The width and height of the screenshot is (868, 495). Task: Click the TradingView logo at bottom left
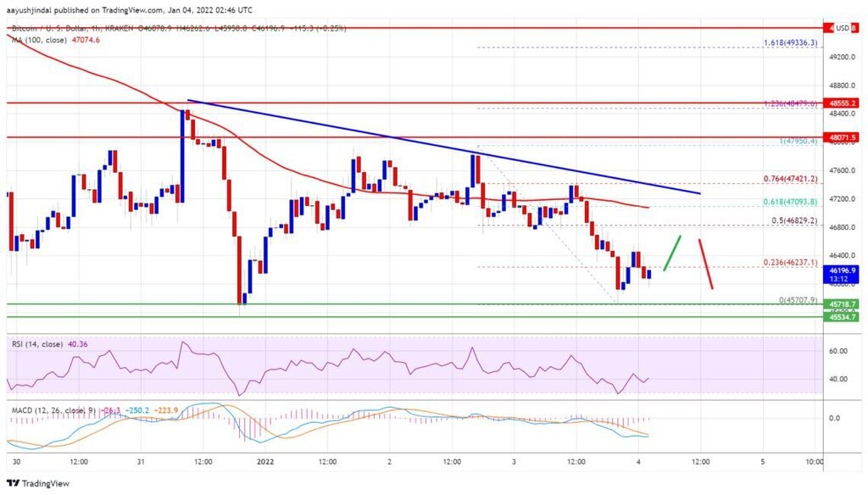38,483
